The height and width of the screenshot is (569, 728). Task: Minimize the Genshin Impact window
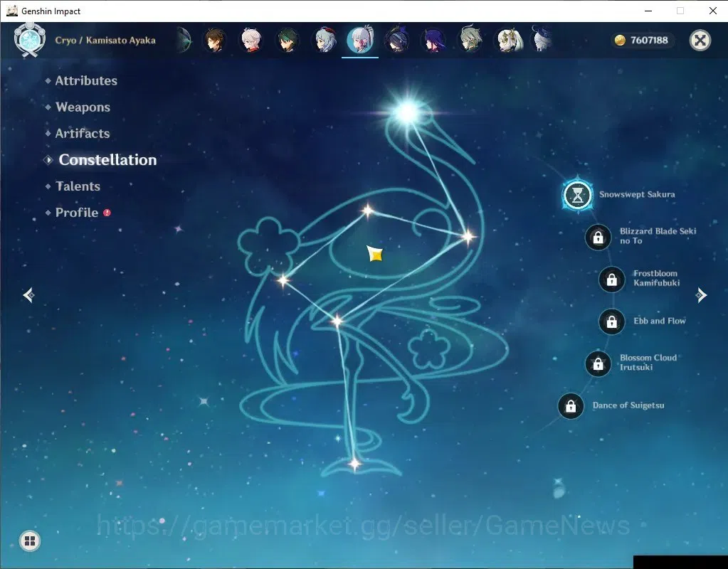click(648, 11)
